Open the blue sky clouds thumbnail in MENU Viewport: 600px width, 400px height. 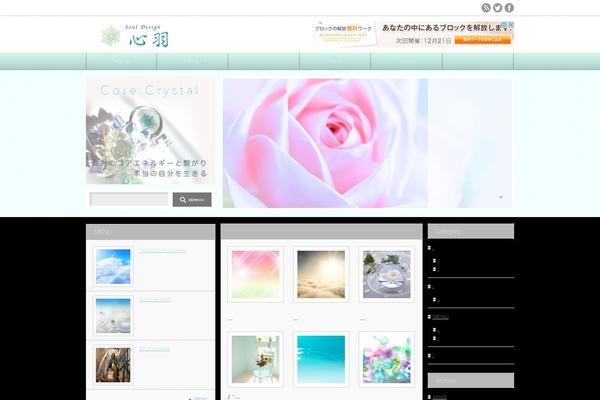click(x=113, y=266)
